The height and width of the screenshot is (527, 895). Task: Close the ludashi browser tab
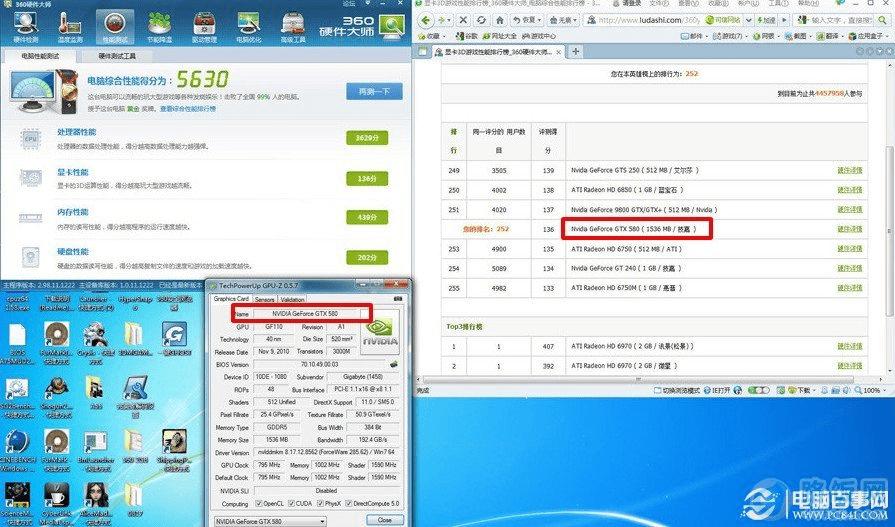click(x=559, y=52)
